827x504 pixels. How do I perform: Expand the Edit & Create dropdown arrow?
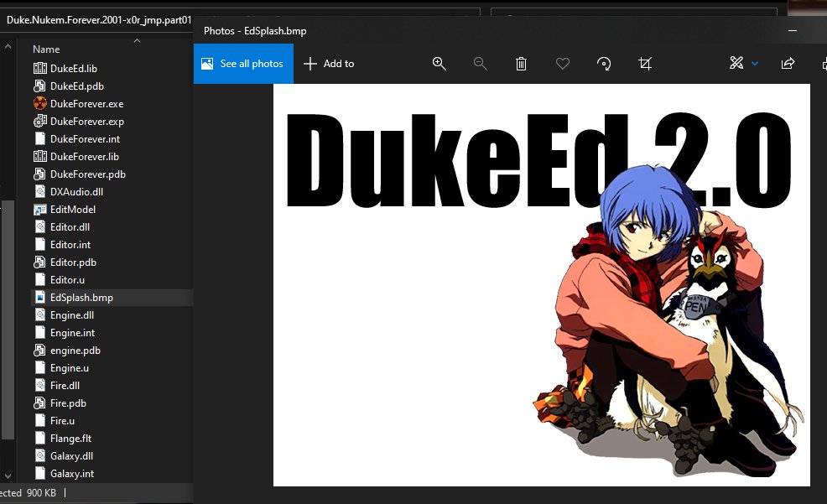click(755, 64)
